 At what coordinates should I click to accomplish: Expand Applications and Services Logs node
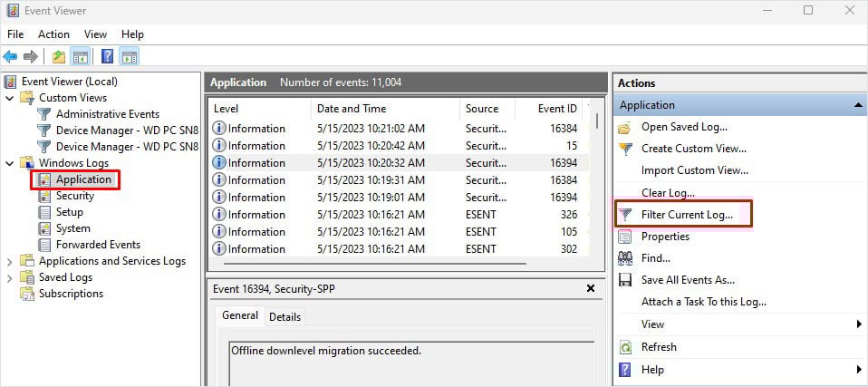tap(10, 261)
